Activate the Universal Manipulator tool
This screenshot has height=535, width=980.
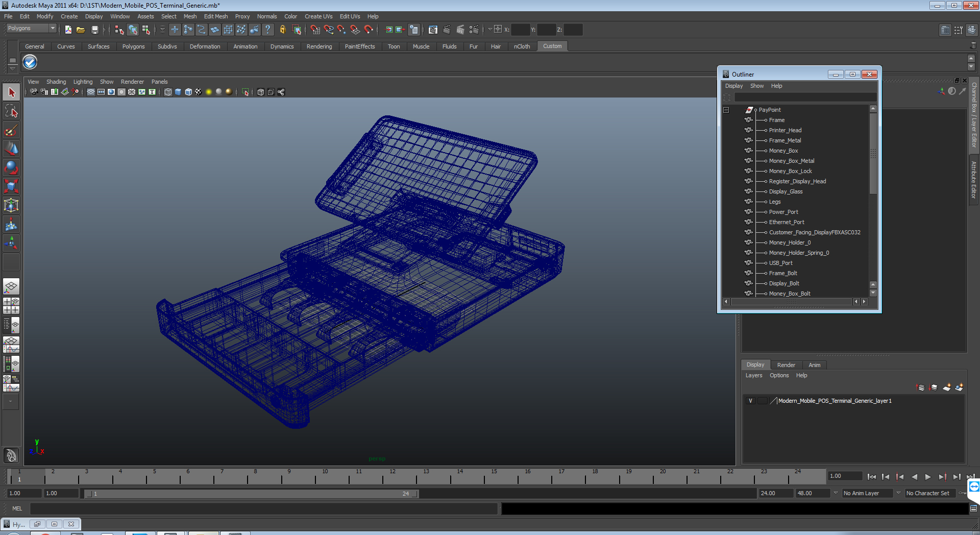[11, 205]
